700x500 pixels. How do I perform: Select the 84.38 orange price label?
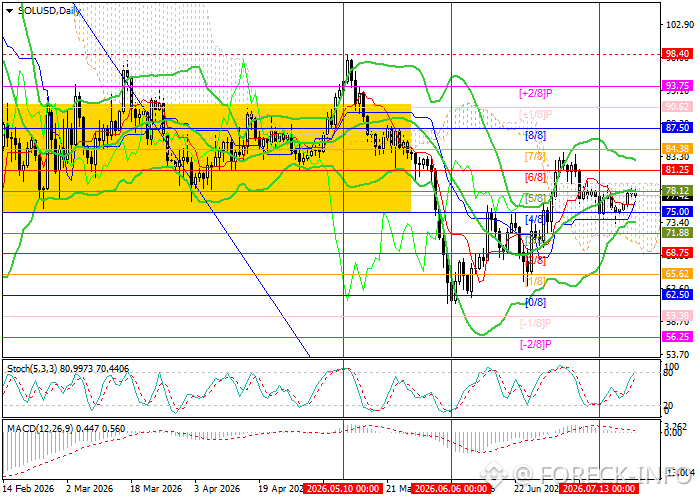(x=677, y=149)
